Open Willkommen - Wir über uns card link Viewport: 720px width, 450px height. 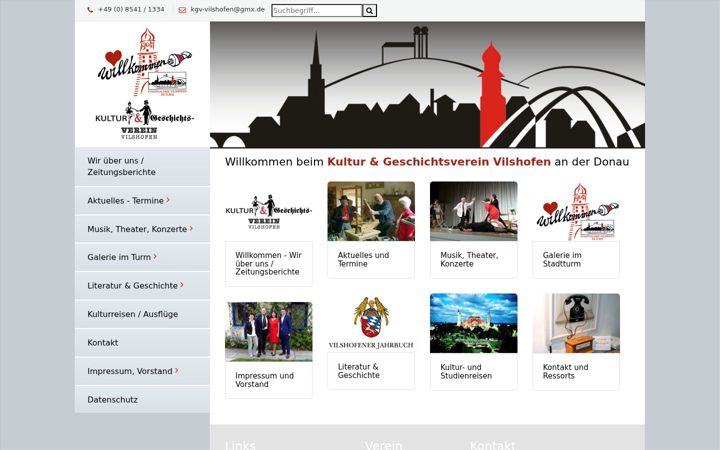click(x=269, y=264)
